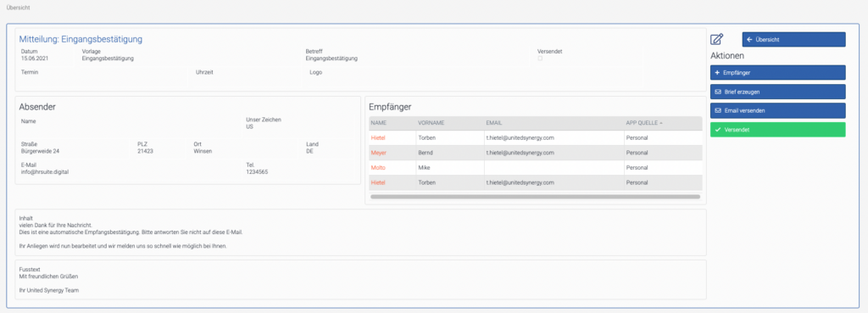
Task: Click the envelope icon on Email versenden
Action: click(718, 111)
